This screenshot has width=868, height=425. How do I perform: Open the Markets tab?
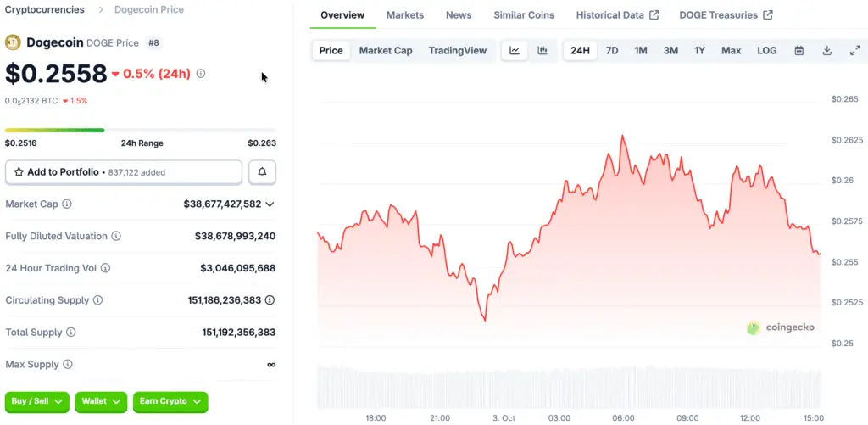coord(405,15)
